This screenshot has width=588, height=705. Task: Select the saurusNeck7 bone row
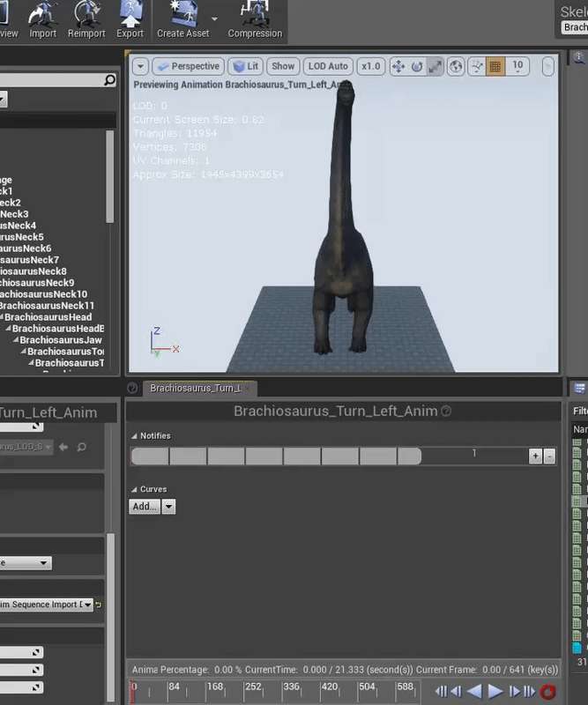[30, 260]
